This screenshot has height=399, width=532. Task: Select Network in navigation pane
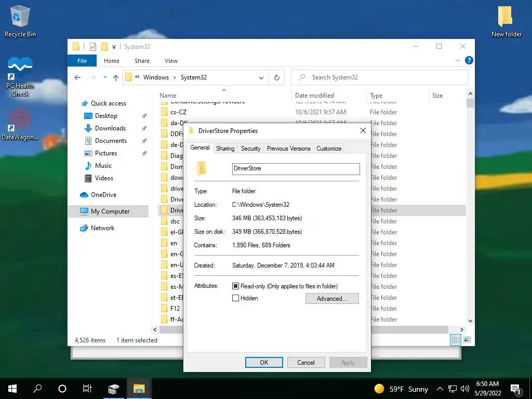tap(102, 228)
